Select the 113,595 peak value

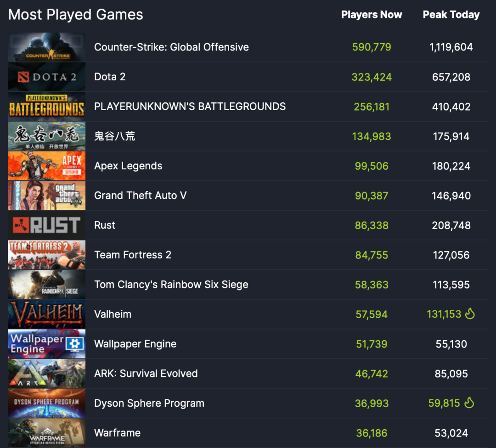(451, 285)
